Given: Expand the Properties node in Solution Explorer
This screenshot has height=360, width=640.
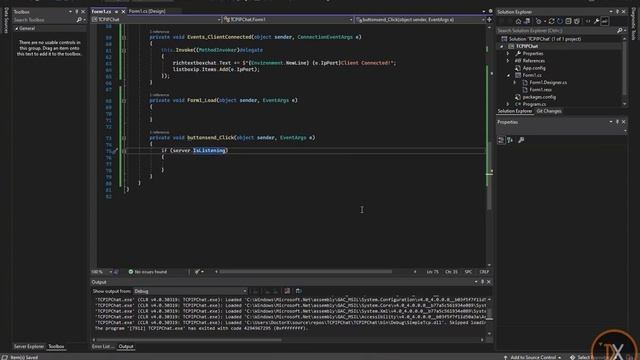Looking at the screenshot, I should [x=508, y=53].
